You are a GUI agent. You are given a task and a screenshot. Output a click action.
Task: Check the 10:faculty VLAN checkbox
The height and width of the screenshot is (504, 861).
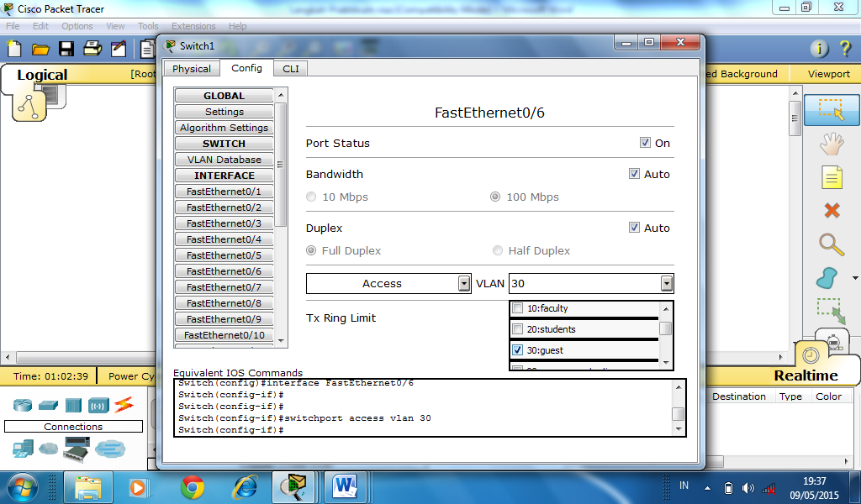point(517,308)
